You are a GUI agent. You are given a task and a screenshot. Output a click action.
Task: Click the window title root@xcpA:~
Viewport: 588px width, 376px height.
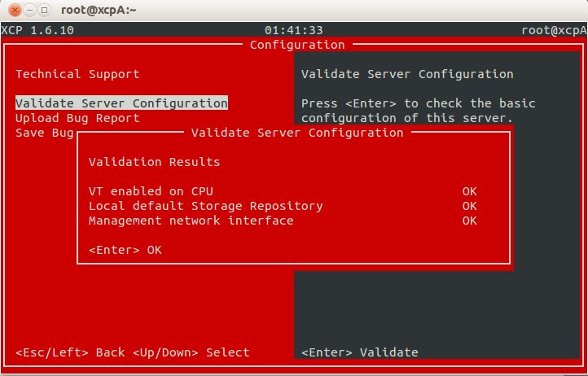pyautogui.click(x=99, y=10)
